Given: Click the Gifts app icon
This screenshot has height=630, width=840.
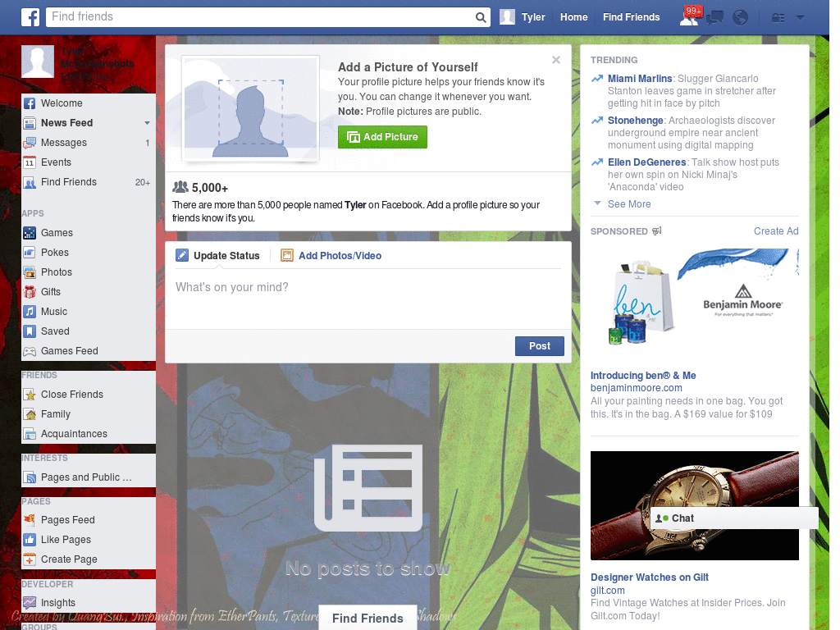Looking at the screenshot, I should (x=30, y=292).
